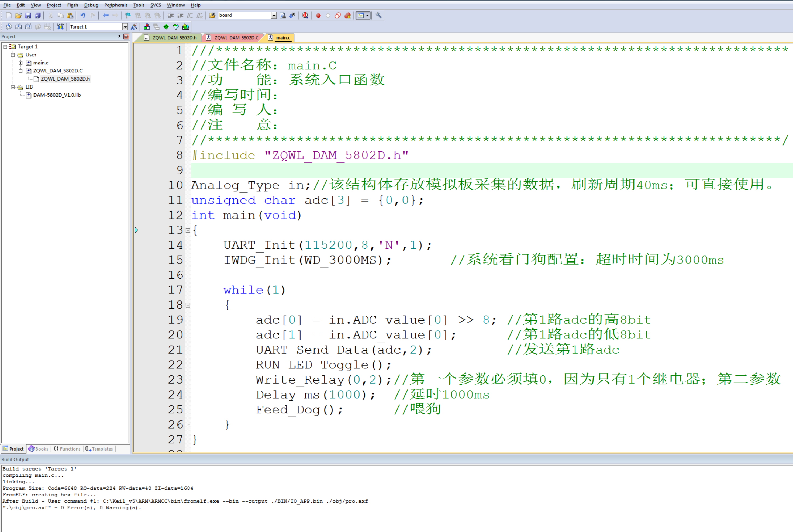Pin the Project panel with pushpin

[119, 36]
